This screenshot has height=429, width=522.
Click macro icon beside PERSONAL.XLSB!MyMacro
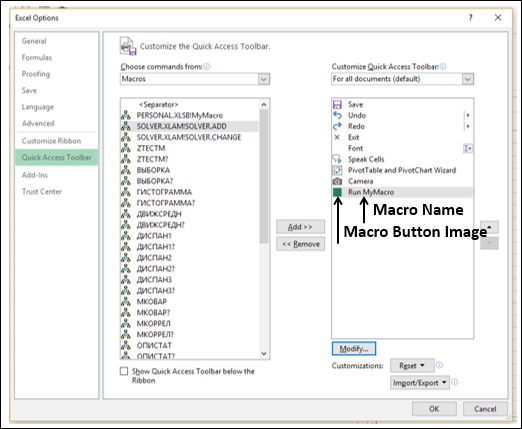point(126,116)
